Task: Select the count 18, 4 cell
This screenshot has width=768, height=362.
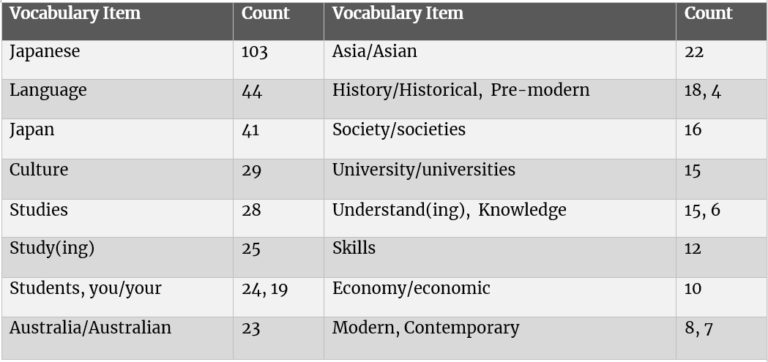Action: [x=721, y=99]
